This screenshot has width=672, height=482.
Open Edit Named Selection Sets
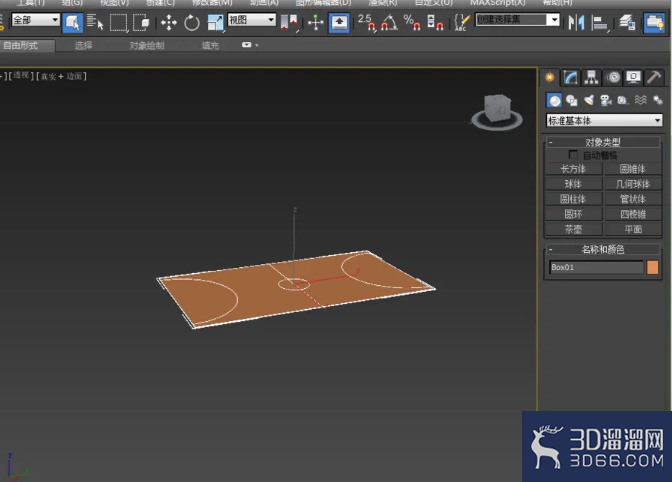point(462,22)
